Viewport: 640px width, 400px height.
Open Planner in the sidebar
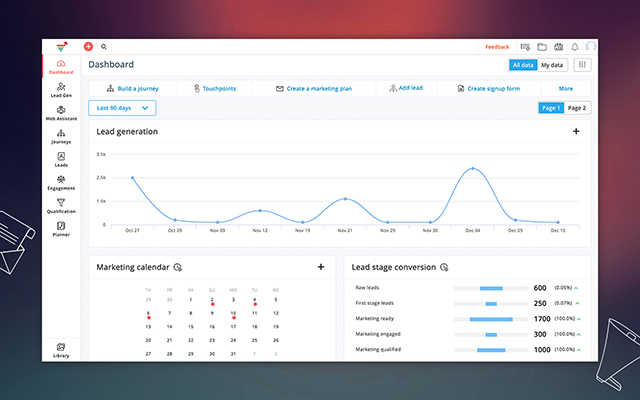click(x=61, y=229)
